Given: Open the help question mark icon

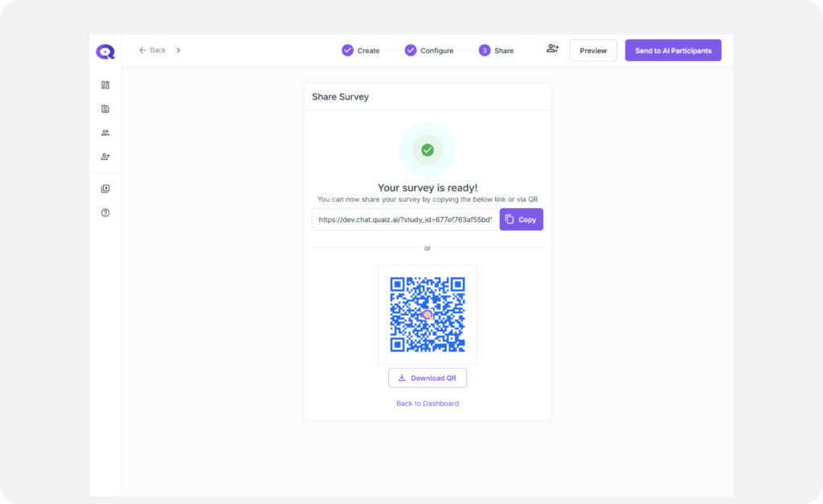Looking at the screenshot, I should click(x=105, y=213).
